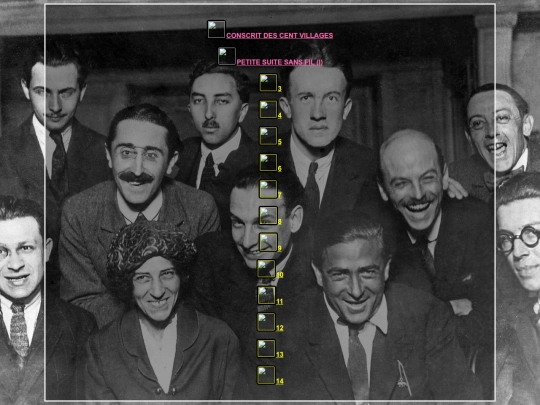The height and width of the screenshot is (405, 540).
Task: Click the thumbnail icon next to number 7
Action: point(268,189)
